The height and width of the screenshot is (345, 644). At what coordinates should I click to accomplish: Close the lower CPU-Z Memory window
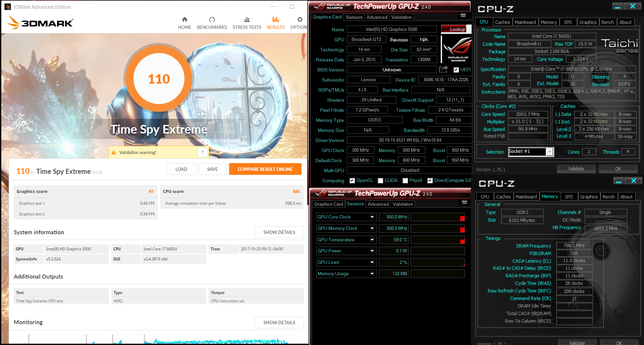634,181
